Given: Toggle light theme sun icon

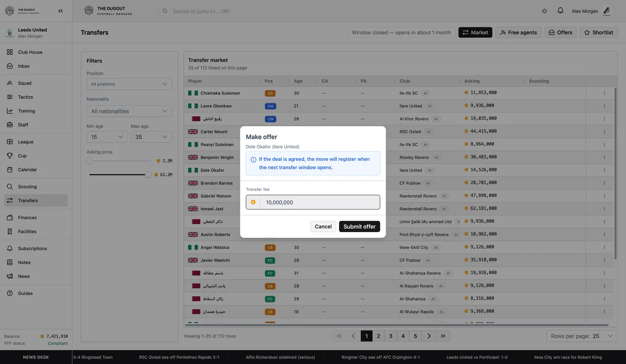Looking at the screenshot, I should tap(544, 11).
